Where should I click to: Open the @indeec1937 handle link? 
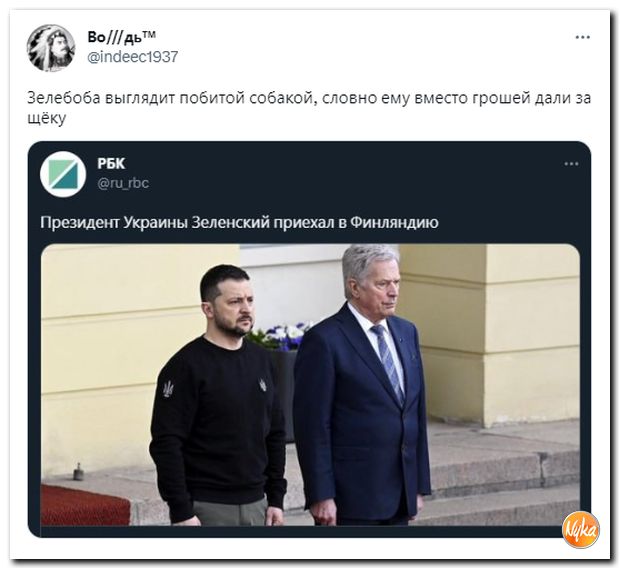tap(132, 57)
